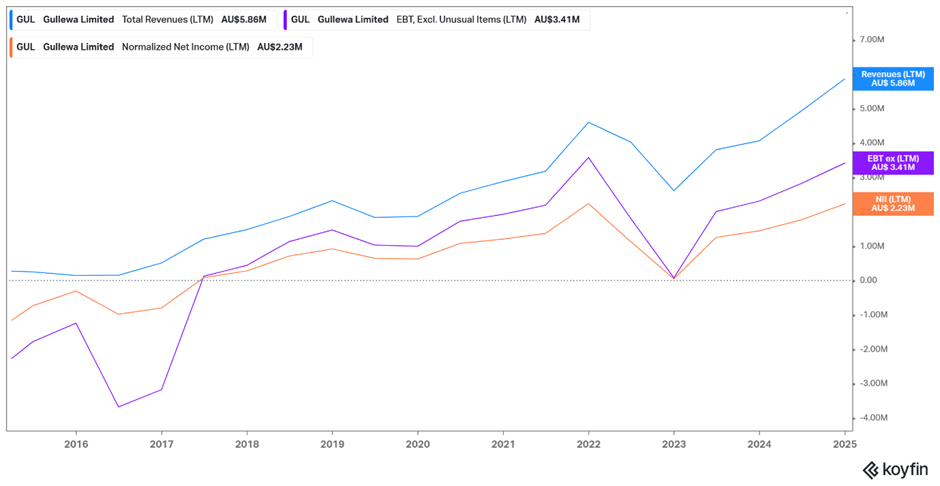Viewport: 940px width, 486px height.
Task: Select the Total Revenues (LTM) legend entry
Action: coord(143,19)
